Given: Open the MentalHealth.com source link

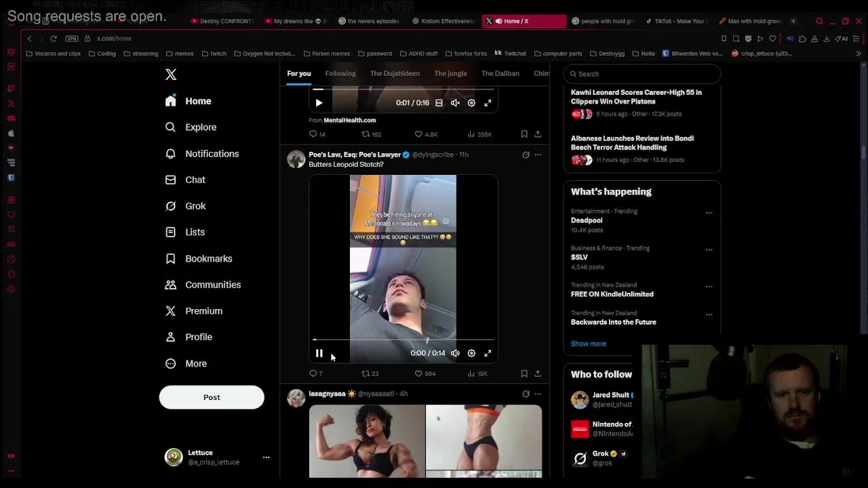Looking at the screenshot, I should [x=349, y=120].
